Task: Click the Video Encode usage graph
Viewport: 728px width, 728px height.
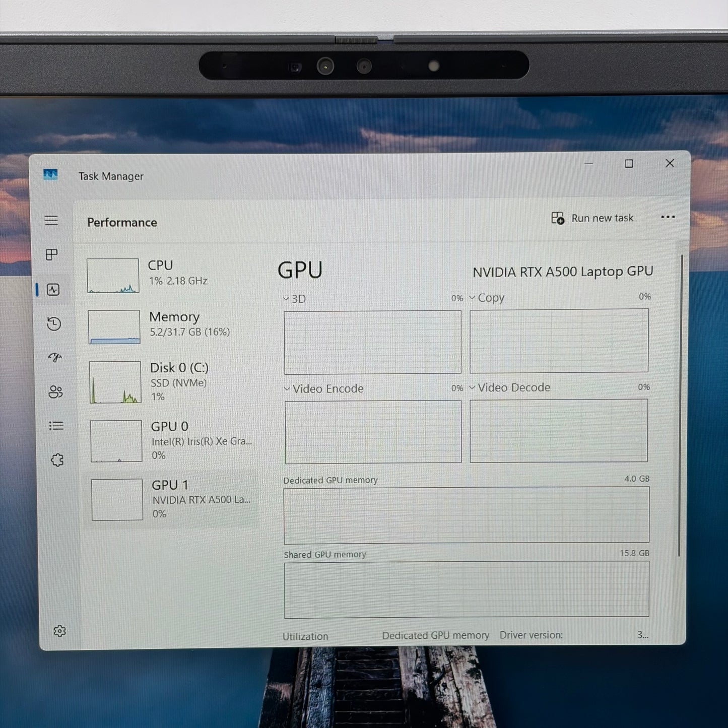Action: coord(373,432)
